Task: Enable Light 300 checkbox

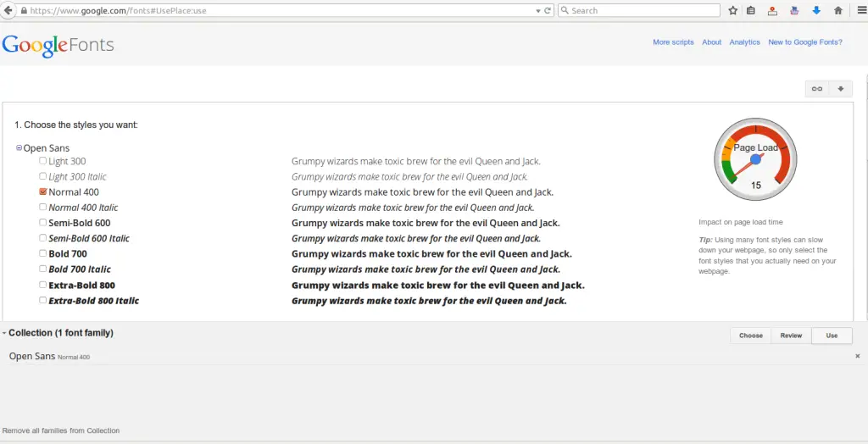Action: click(42, 160)
